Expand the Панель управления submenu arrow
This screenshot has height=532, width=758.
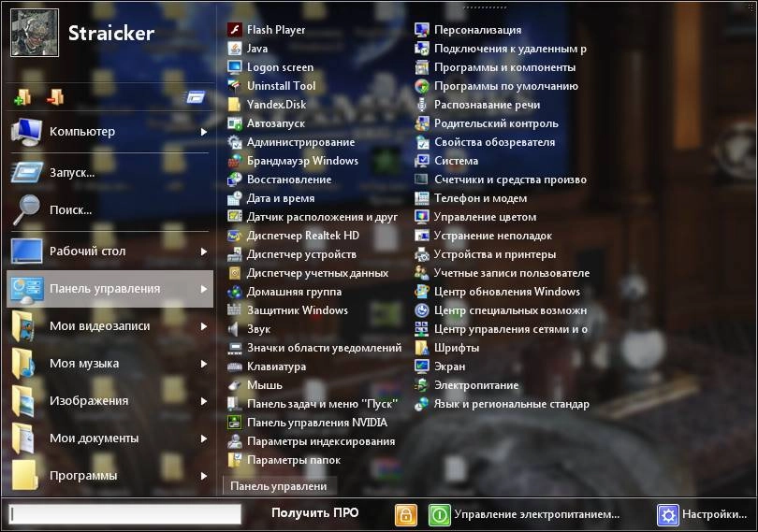(204, 289)
